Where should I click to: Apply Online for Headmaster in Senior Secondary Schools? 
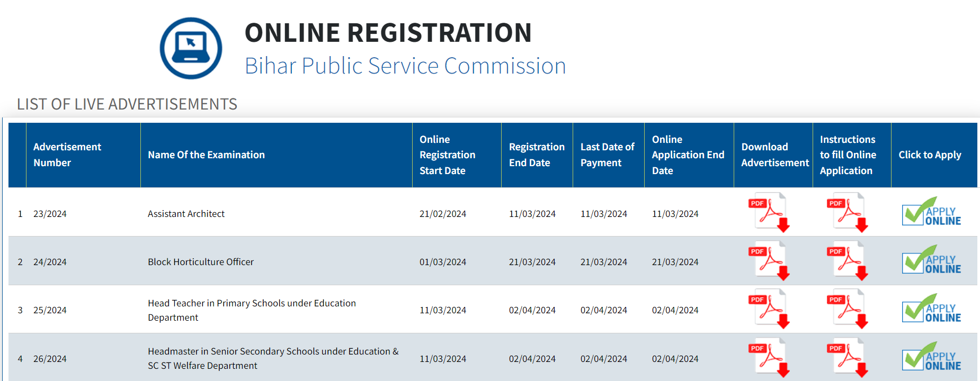pos(931,357)
